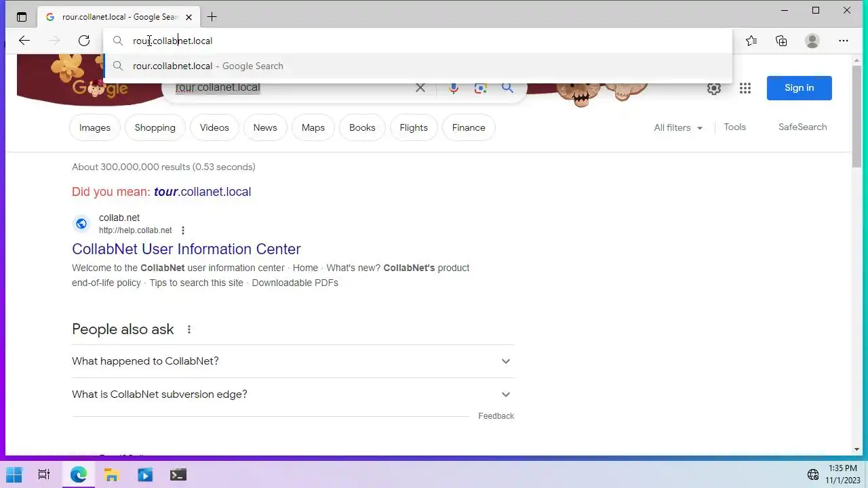Click the browser profile avatar
The image size is (868, 488).
(812, 41)
